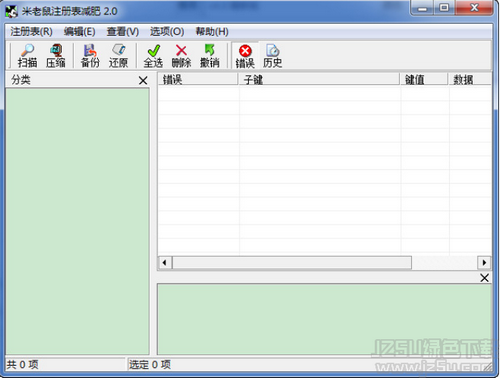Screen dimensions: 500x378
Task: Close the bottom detail panel
Action: point(485,278)
